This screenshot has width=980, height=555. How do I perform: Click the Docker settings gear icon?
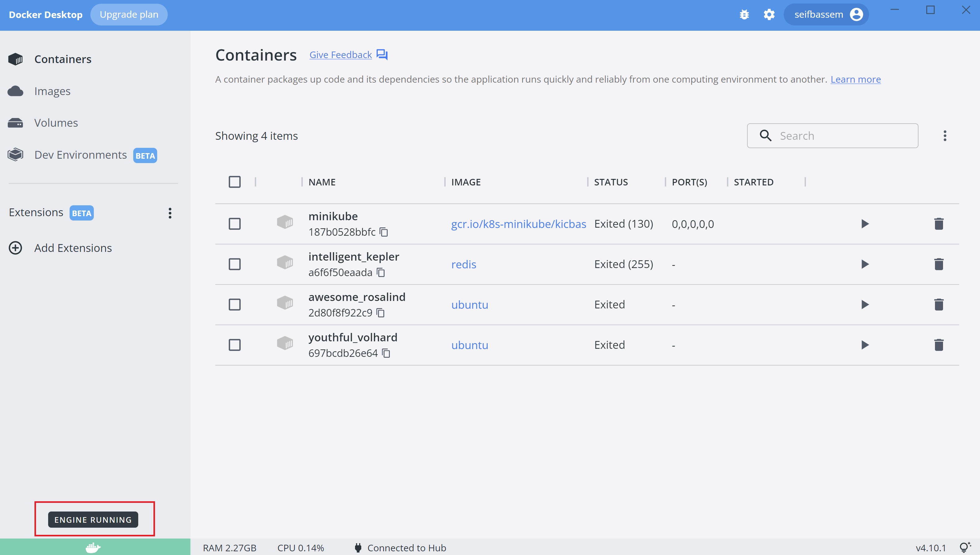[769, 14]
